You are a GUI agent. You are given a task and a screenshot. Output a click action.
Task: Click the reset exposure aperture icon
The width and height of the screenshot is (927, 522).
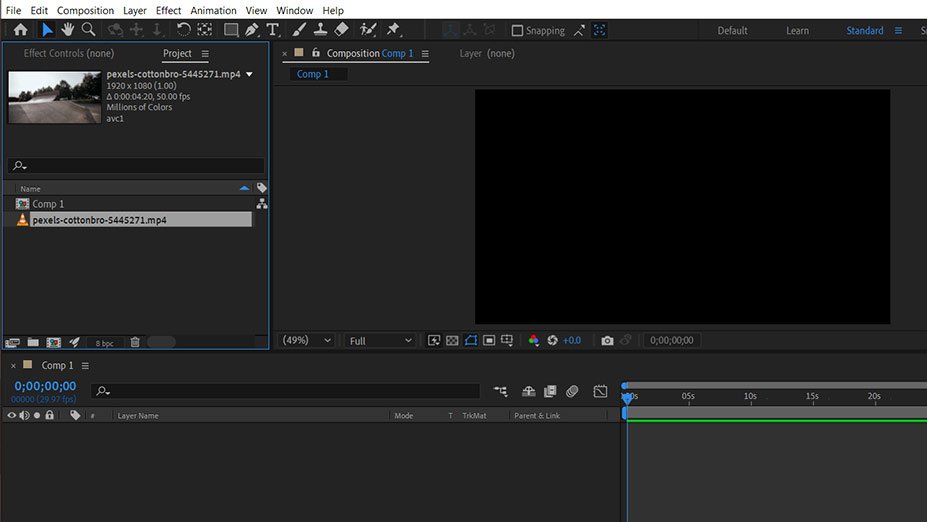552,341
